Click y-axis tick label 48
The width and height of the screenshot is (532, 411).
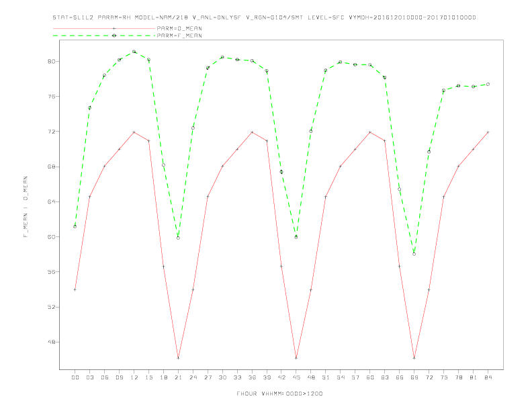(52, 342)
